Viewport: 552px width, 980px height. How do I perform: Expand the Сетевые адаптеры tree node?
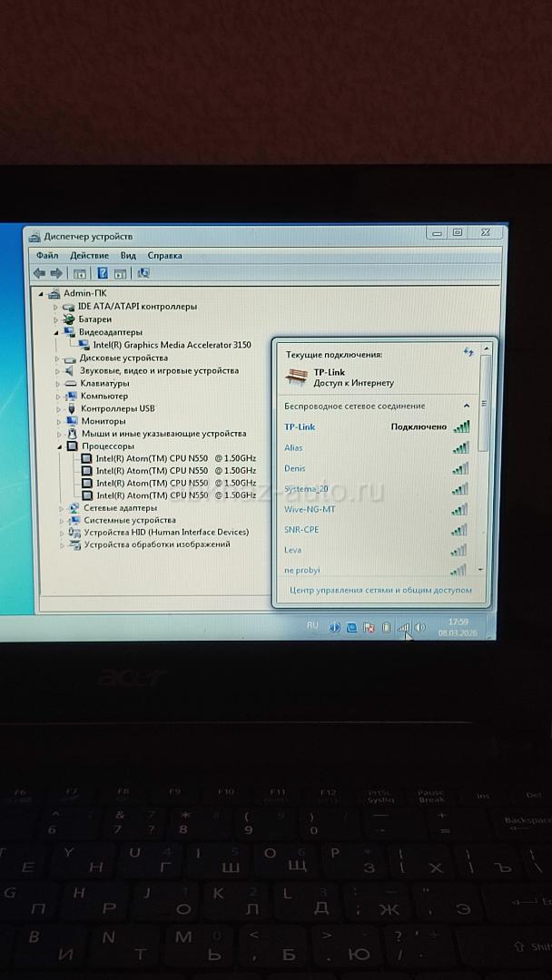click(62, 509)
